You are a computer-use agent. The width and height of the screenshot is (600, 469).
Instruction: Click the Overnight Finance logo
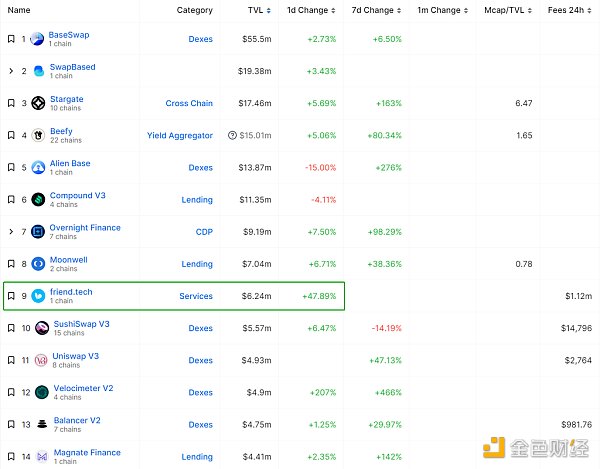click(38, 232)
